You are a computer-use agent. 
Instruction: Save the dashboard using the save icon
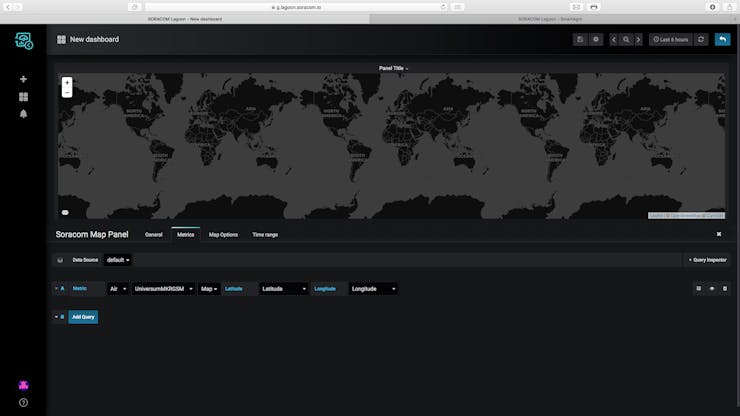580,39
